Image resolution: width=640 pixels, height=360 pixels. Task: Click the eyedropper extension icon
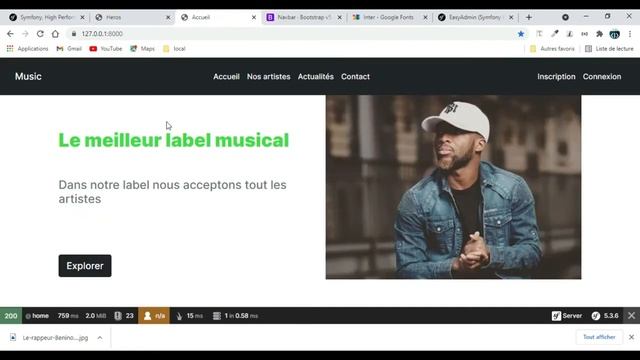[555, 34]
